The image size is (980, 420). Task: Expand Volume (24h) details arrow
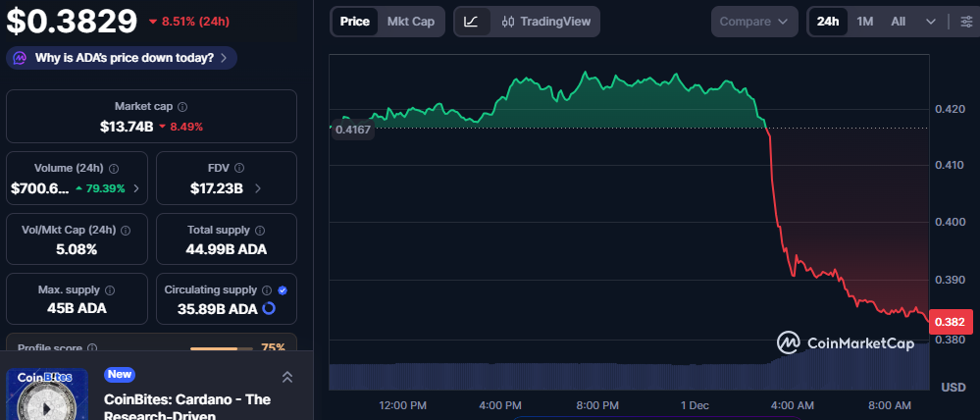click(x=135, y=187)
